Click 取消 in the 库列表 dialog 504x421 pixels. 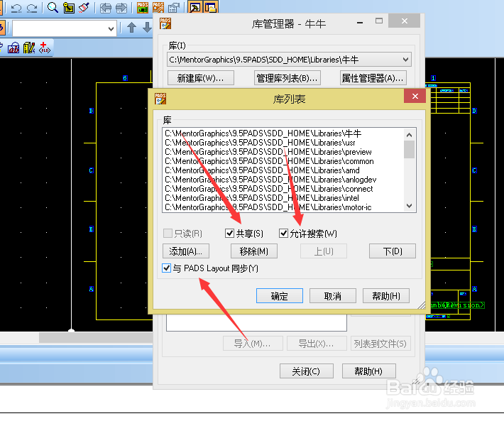point(333,295)
